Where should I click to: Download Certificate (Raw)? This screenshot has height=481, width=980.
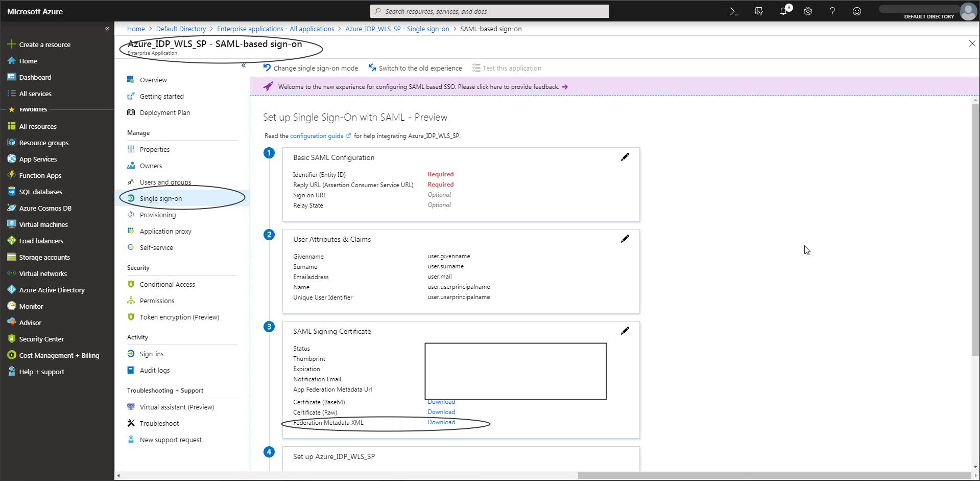coord(441,412)
